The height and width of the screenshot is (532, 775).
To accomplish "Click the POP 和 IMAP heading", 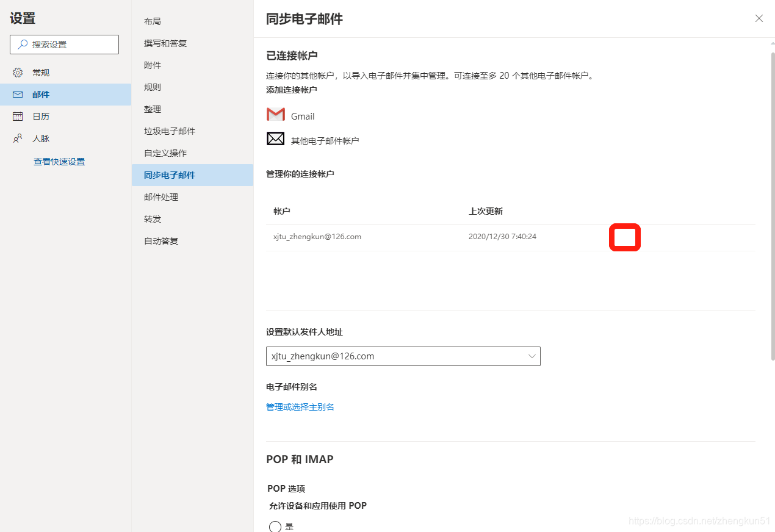I will click(x=300, y=459).
